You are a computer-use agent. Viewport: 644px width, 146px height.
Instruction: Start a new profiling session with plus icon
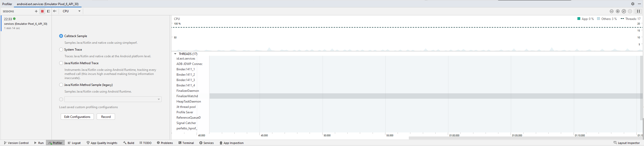click(x=36, y=11)
